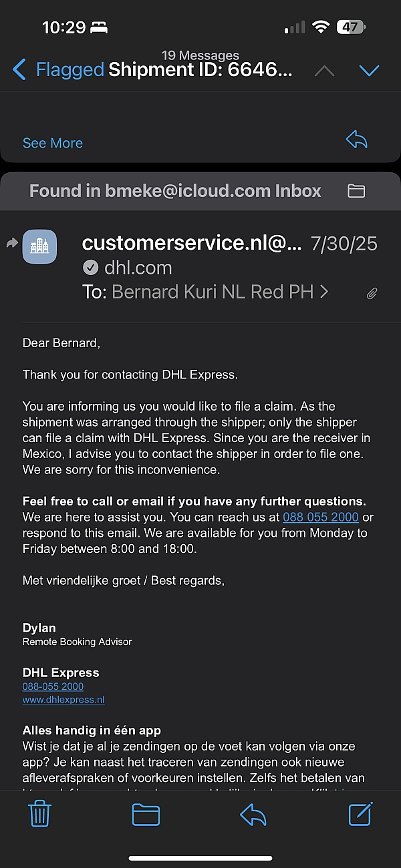Tap the Shipment ID subject title
Image resolution: width=401 pixels, height=868 pixels.
click(200, 69)
